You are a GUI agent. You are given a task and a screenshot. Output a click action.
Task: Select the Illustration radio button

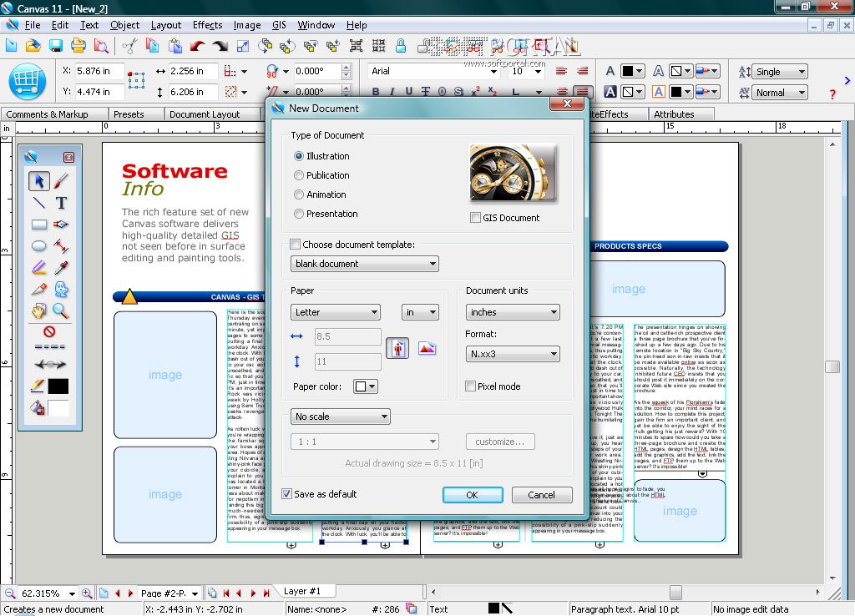pyautogui.click(x=299, y=156)
